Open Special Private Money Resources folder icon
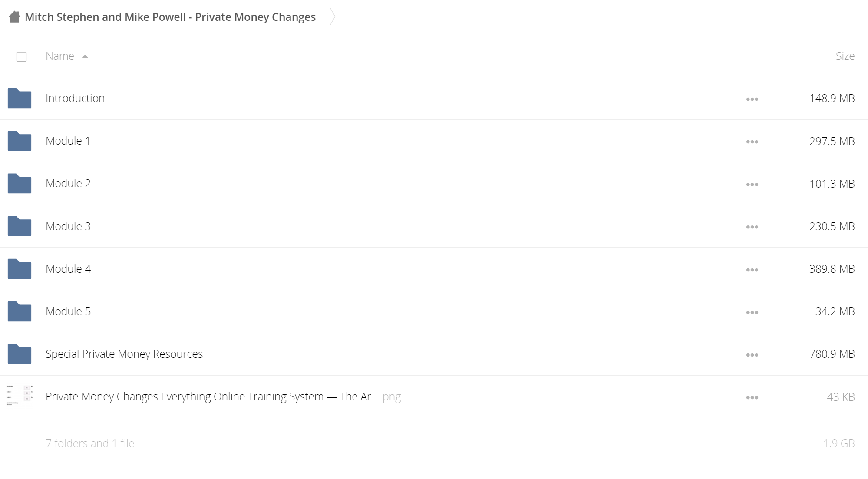 [20, 354]
